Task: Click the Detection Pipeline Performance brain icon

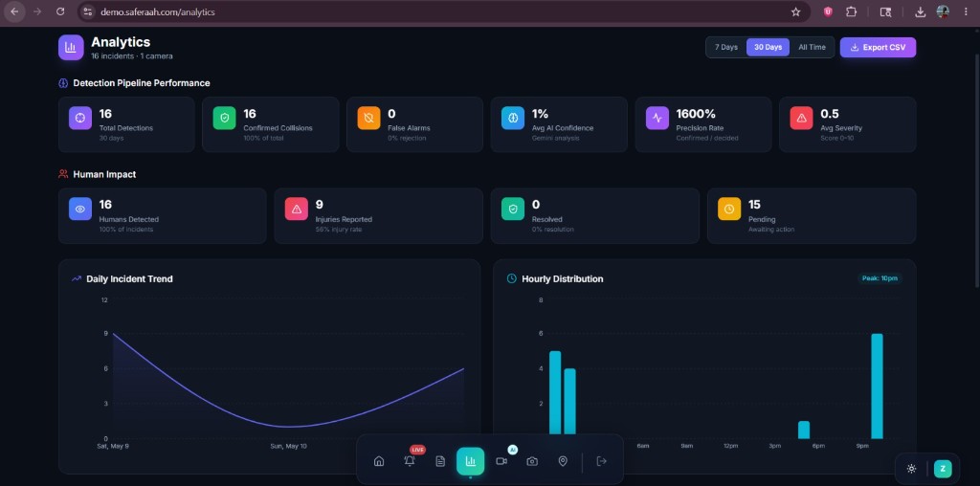Action: [63, 83]
